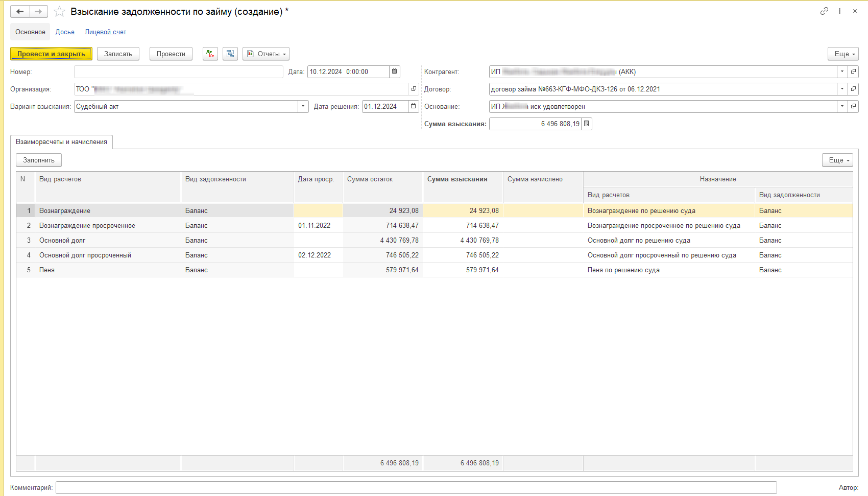Click Вознаграждение по решению суда cell
Image resolution: width=868 pixels, height=496 pixels.
coord(669,210)
